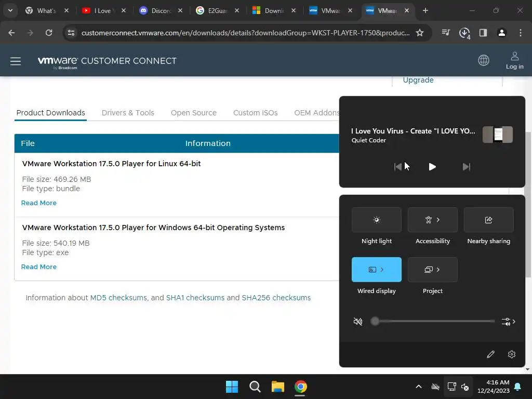Image resolution: width=532 pixels, height=399 pixels.
Task: Expand the Wired display chevron
Action: point(382,270)
